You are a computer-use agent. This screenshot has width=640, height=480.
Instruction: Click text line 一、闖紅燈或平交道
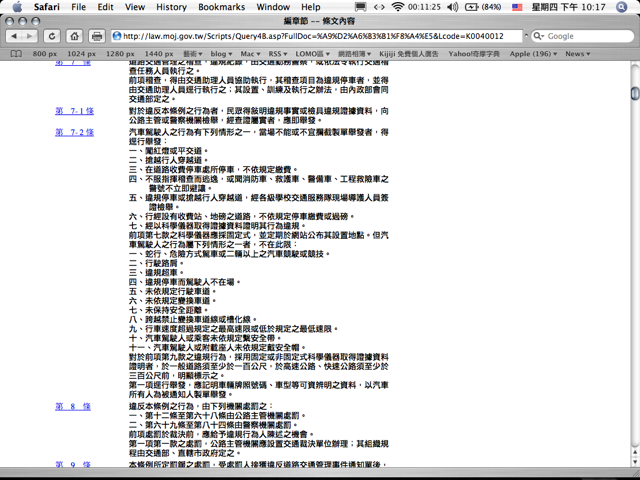(169, 151)
